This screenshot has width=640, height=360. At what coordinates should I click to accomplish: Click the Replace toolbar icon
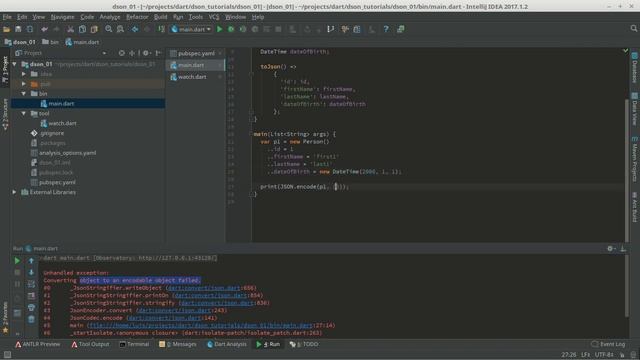pos(120,29)
